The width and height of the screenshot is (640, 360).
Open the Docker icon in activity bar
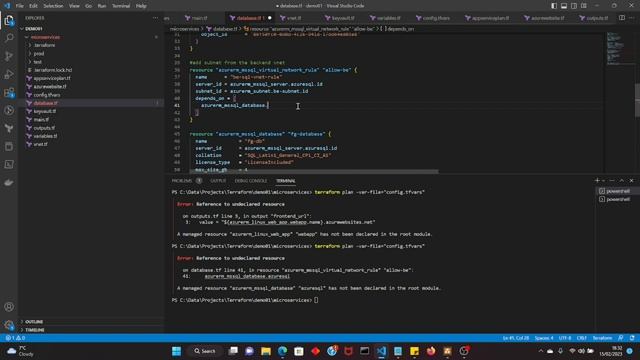click(x=9, y=182)
